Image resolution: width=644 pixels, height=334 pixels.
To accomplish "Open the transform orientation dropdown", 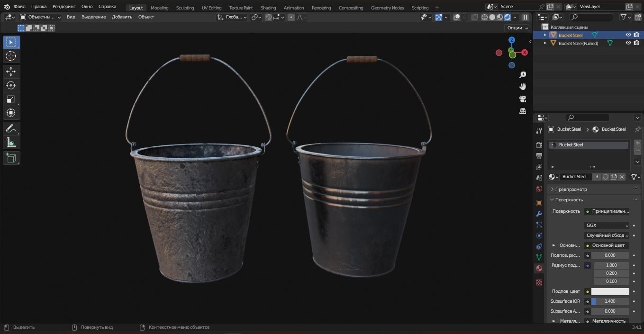I will 232,17.
